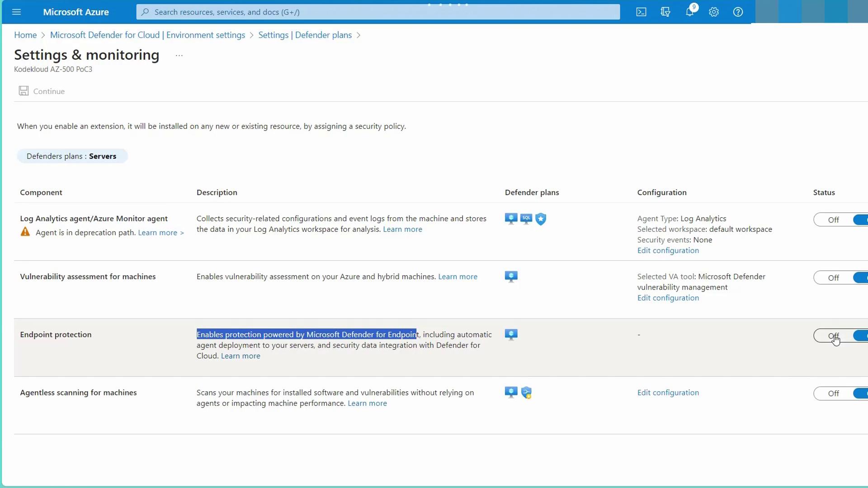Viewport: 868px width, 488px height.
Task: Open the notifications bell
Action: (689, 12)
